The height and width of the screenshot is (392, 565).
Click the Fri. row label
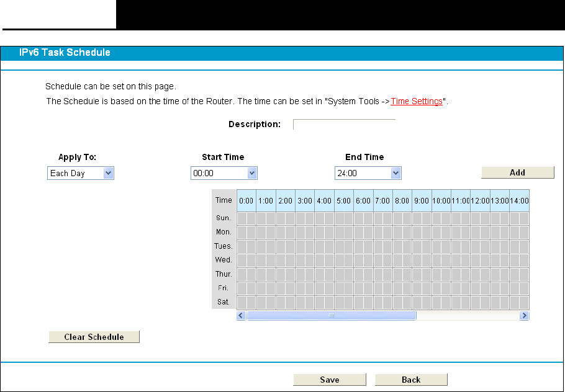[224, 288]
